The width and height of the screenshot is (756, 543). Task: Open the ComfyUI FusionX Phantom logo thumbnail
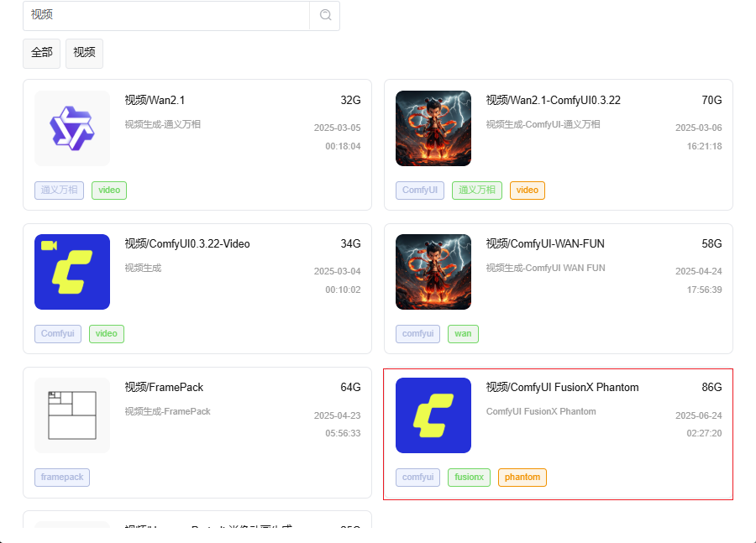(x=433, y=415)
